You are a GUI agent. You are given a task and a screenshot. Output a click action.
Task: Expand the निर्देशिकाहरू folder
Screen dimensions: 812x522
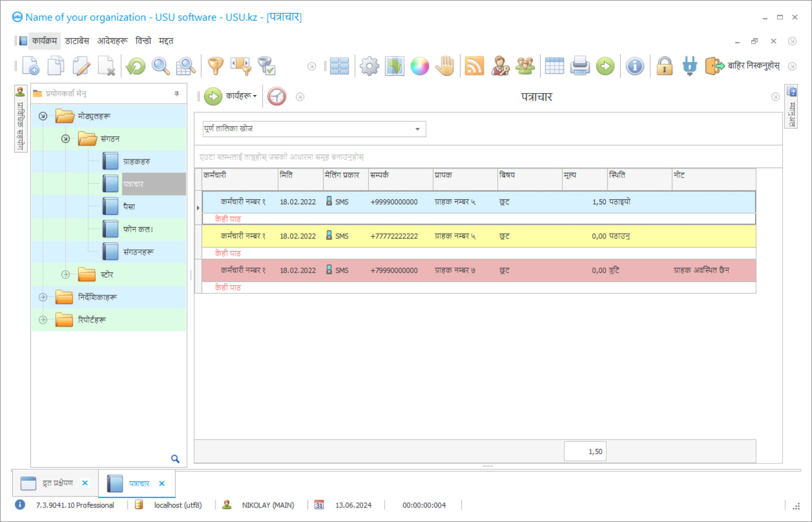pos(43,297)
